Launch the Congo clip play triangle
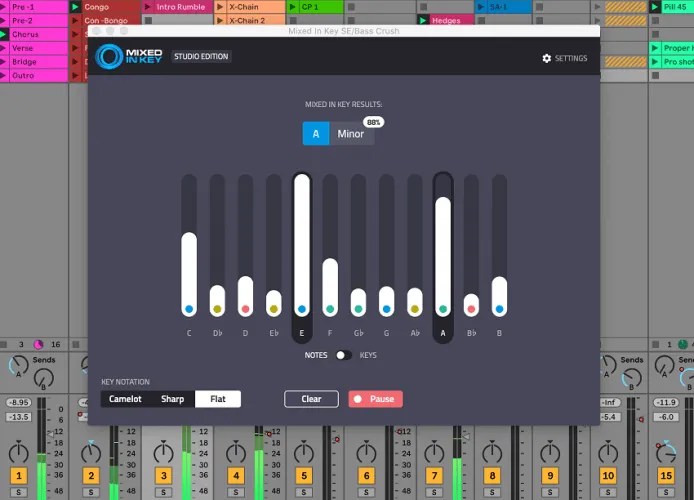 [75, 7]
